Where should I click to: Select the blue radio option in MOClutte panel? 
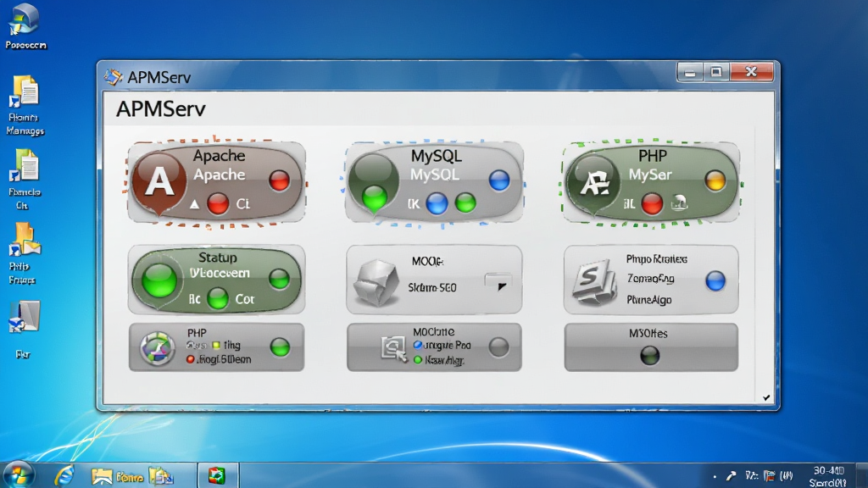417,346
